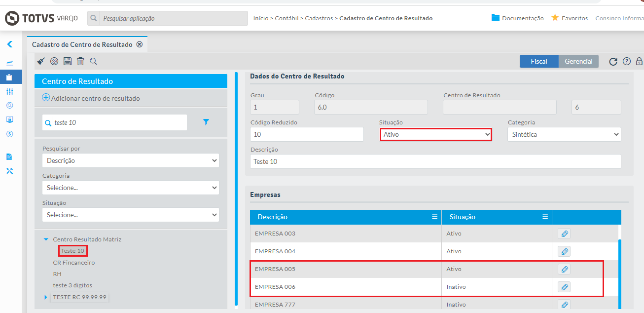Open the Situação filter dropdown in left panel
Screen dimensions: 644x313
click(x=131, y=215)
